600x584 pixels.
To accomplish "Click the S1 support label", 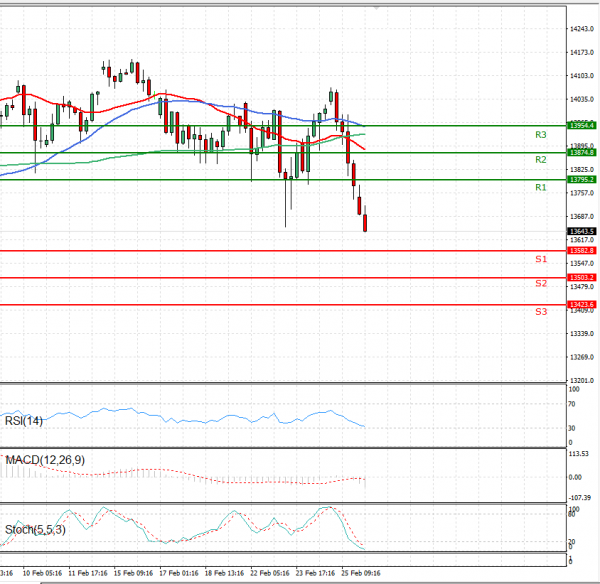I will click(541, 259).
